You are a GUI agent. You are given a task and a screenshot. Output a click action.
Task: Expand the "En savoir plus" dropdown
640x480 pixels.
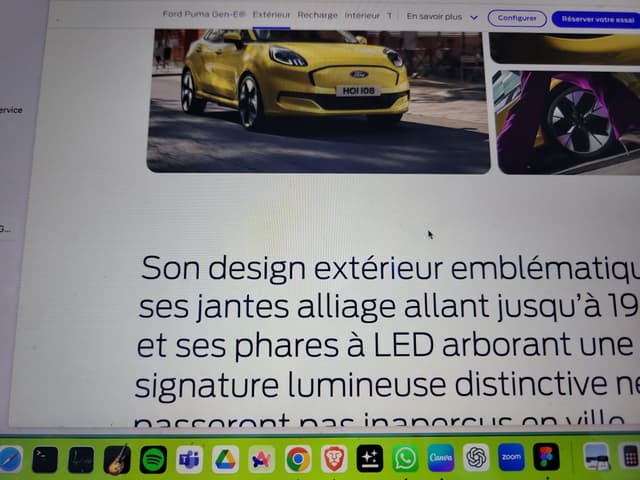[x=442, y=17]
